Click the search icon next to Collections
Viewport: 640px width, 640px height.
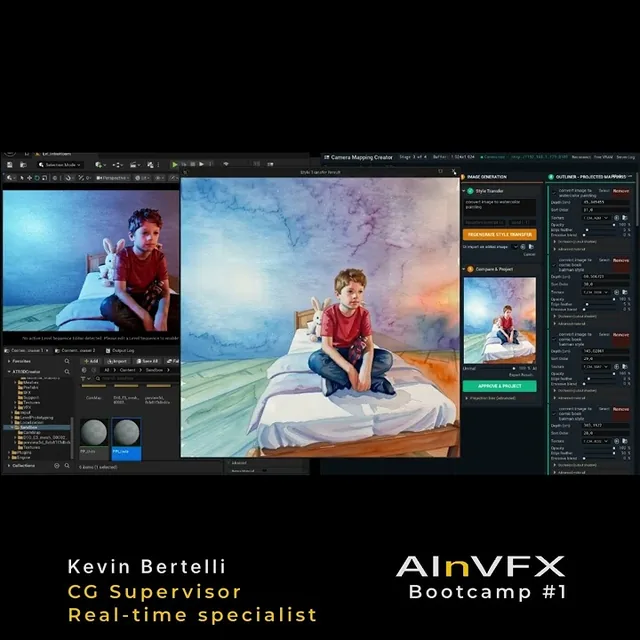point(67,466)
